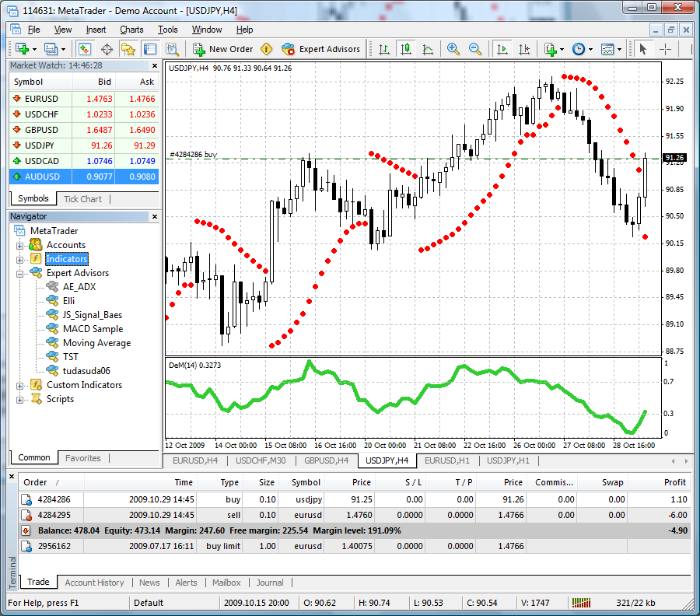Switch chart to Line Chart mode
The width and height of the screenshot is (700, 616).
(428, 49)
